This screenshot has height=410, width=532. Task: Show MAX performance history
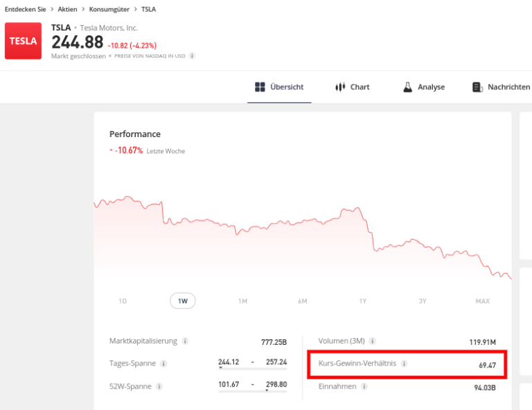tap(482, 301)
